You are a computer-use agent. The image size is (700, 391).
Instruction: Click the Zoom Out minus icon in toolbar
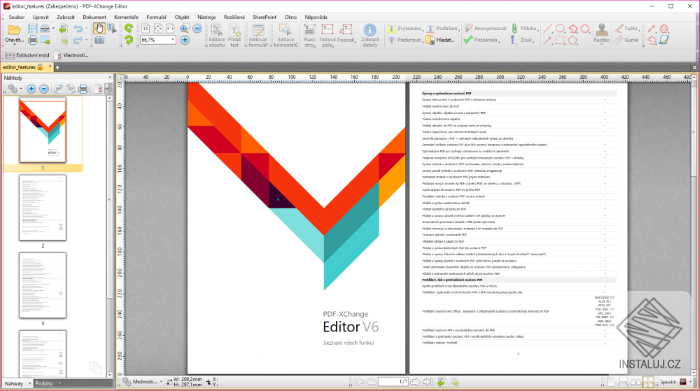click(x=197, y=29)
